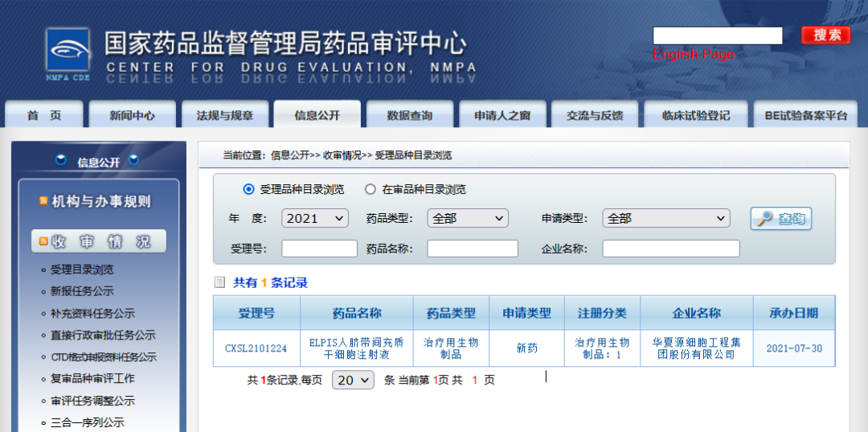The height and width of the screenshot is (432, 868).
Task: Open the 数据查询 tab
Action: point(410,115)
